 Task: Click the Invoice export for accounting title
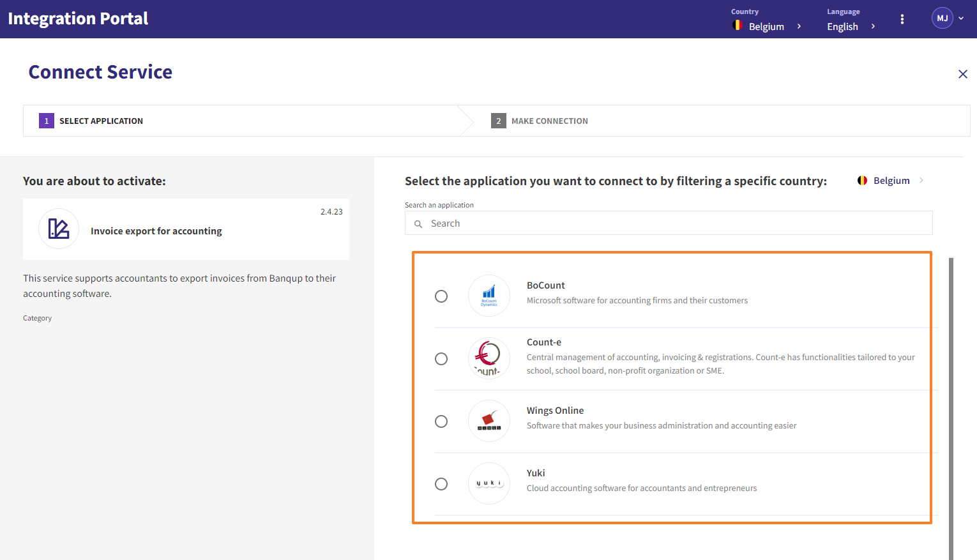(156, 231)
